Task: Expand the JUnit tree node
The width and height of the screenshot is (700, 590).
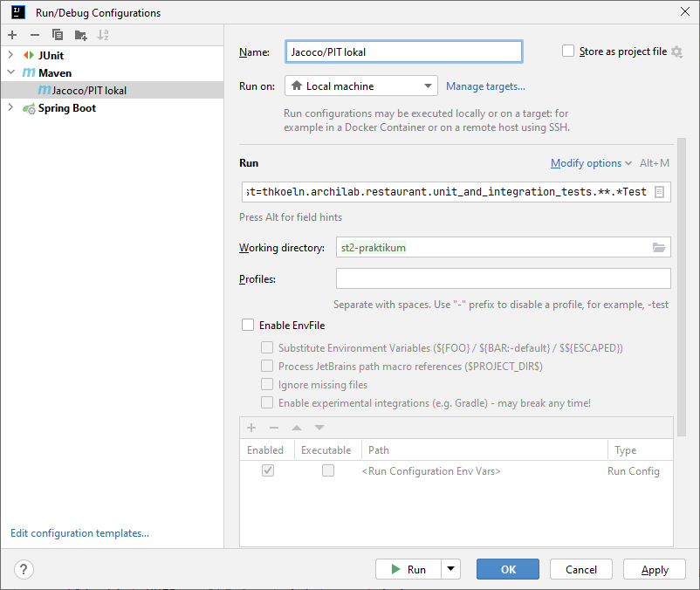Action: [10, 55]
